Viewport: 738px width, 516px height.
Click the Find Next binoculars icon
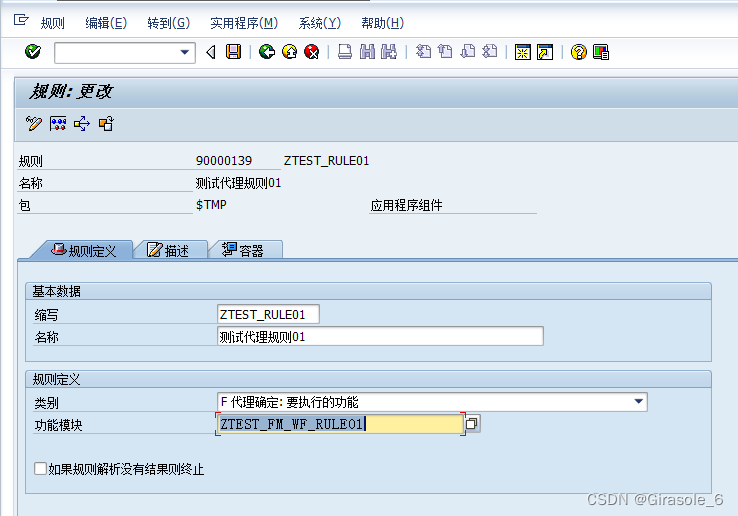tap(389, 52)
